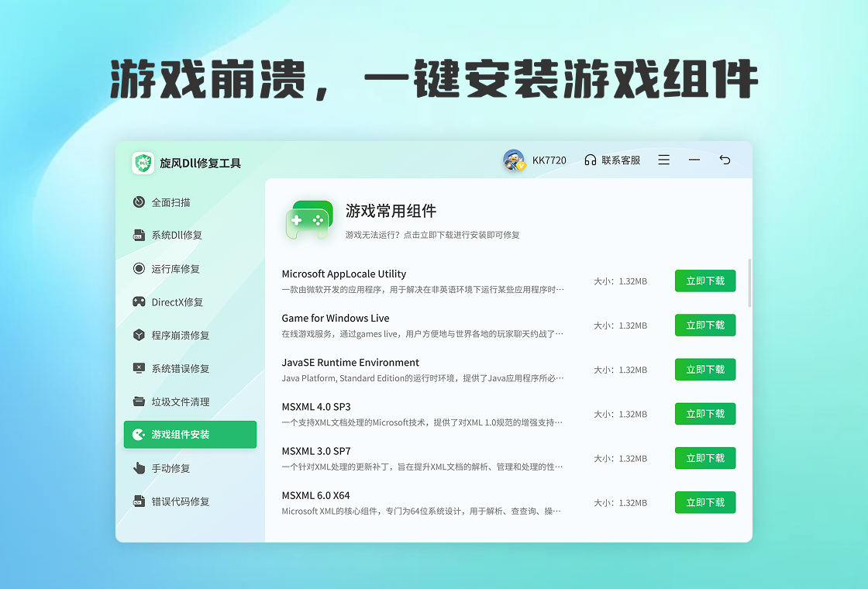
Task: Select 游戏组件安装 sidebar entry
Action: click(190, 435)
